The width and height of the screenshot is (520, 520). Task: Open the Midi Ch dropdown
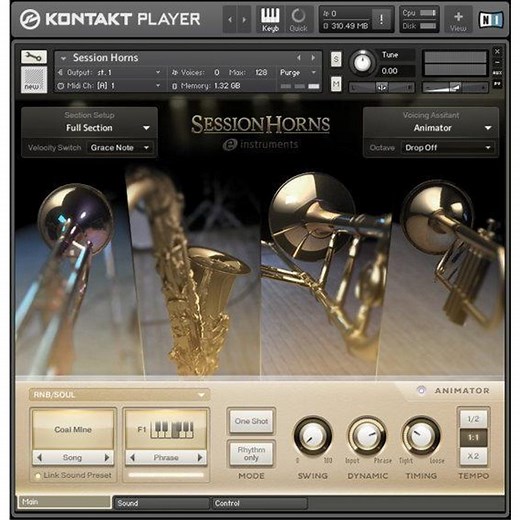coord(110,86)
